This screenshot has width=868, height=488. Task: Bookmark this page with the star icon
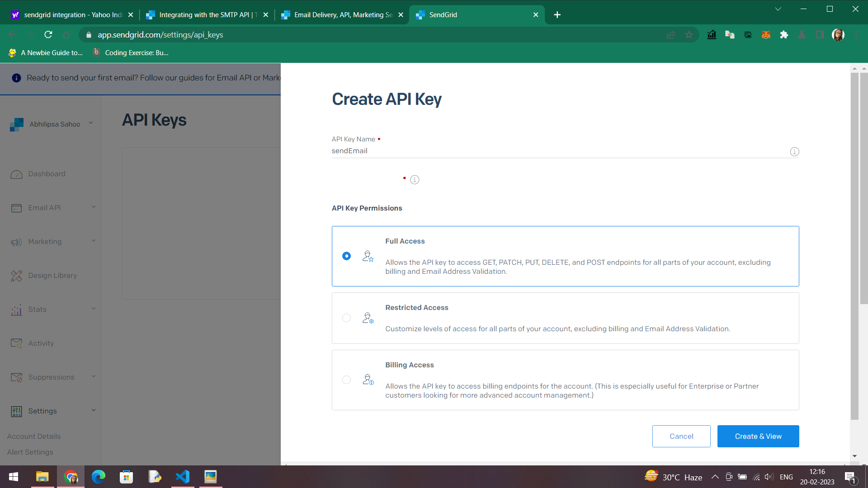click(689, 35)
